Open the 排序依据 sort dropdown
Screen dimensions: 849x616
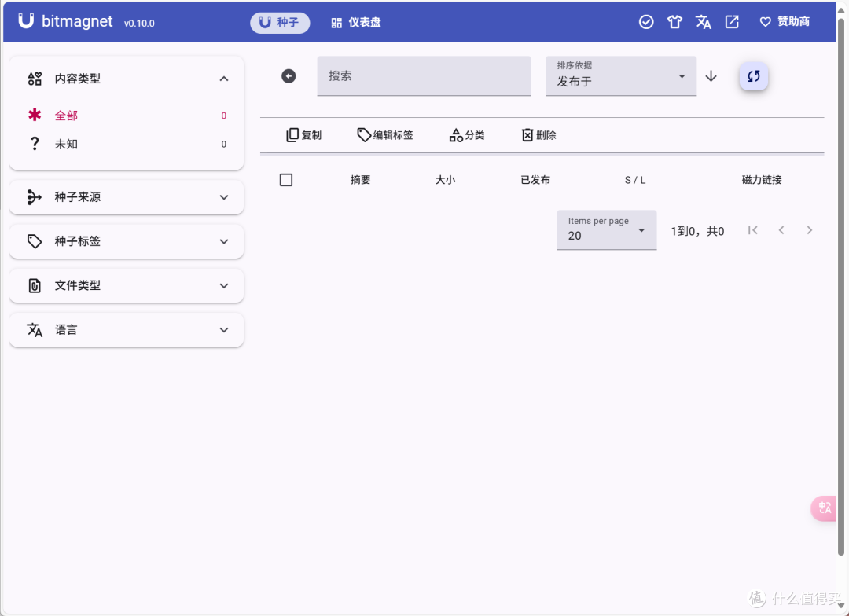click(620, 75)
